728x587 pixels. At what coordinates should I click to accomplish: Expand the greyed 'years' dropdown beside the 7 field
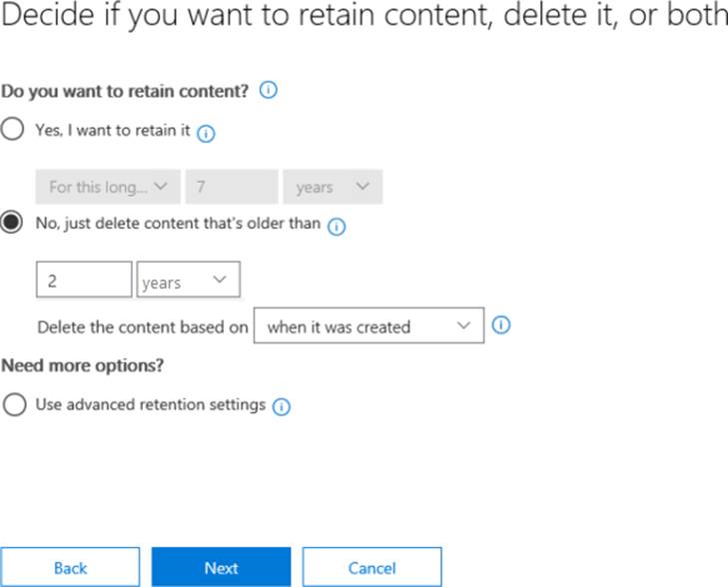tap(333, 187)
